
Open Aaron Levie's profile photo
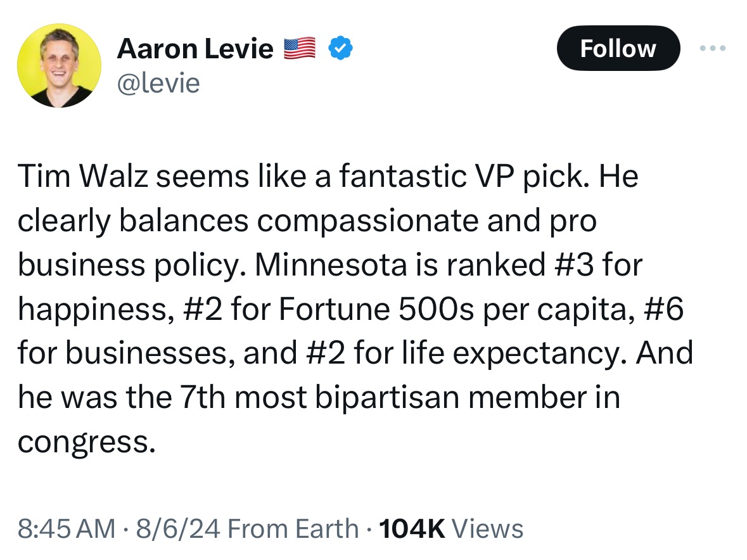click(59, 66)
